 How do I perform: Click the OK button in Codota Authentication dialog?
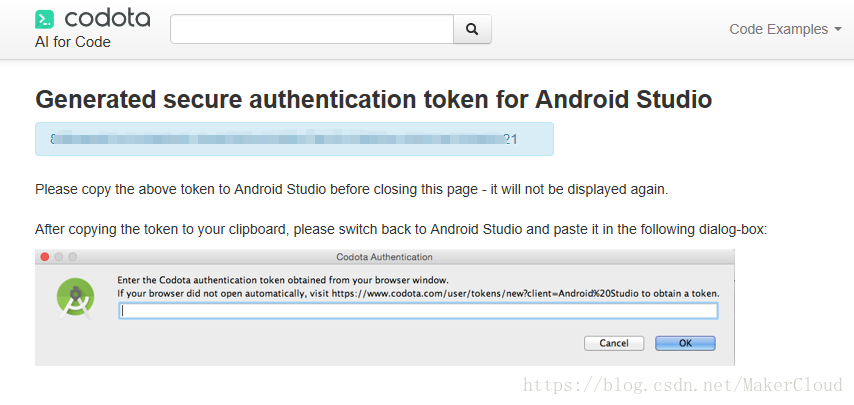tap(685, 343)
